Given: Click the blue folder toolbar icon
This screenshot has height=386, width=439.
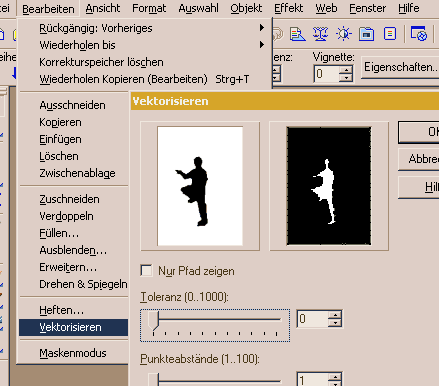Looking at the screenshot, I should [x=366, y=34].
